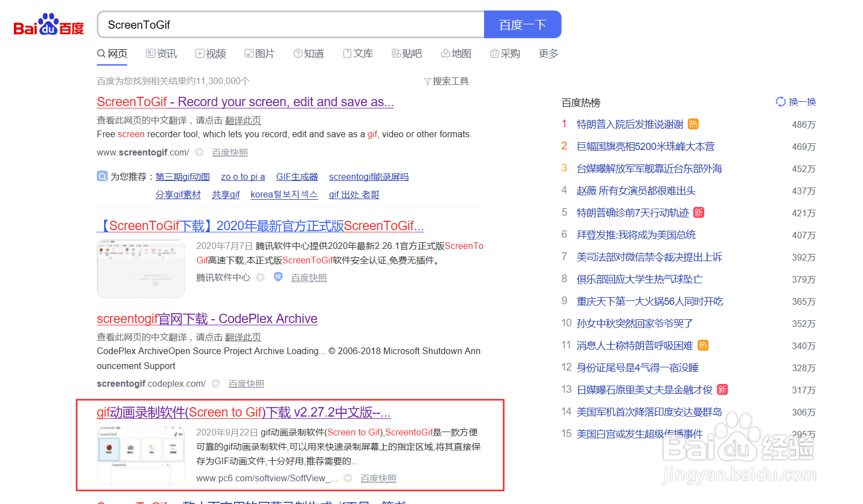Viewport: 863px width, 504px height.
Task: Open 百度快照 for www.screentogif.com
Action: pyautogui.click(x=230, y=152)
